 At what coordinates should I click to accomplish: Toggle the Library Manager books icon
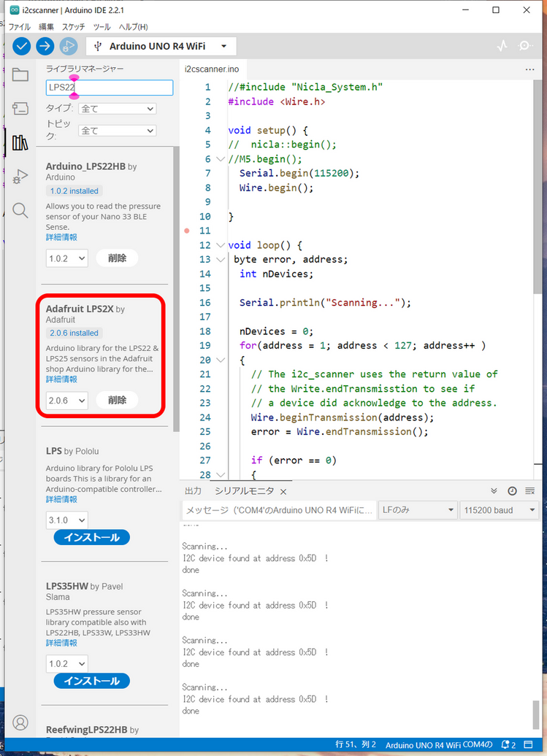[20, 143]
